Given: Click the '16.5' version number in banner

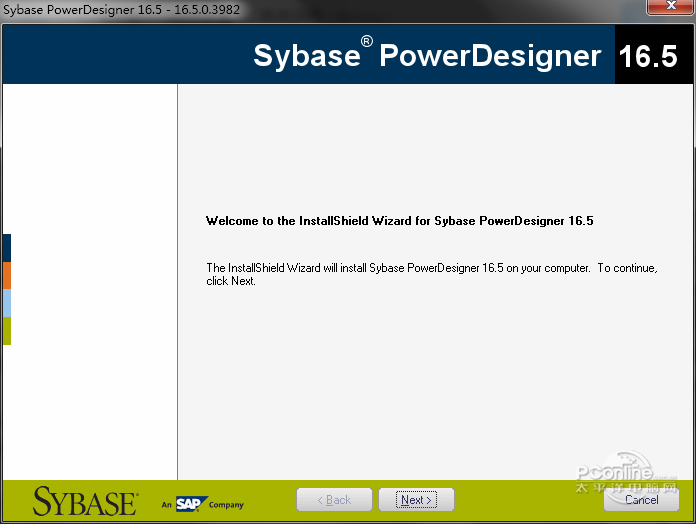Looking at the screenshot, I should pyautogui.click(x=649, y=56).
